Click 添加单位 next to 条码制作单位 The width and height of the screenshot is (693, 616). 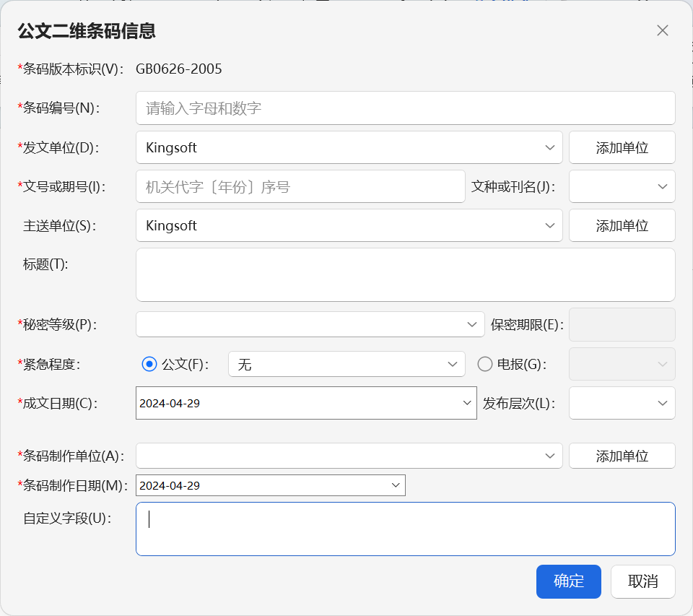[622, 456]
